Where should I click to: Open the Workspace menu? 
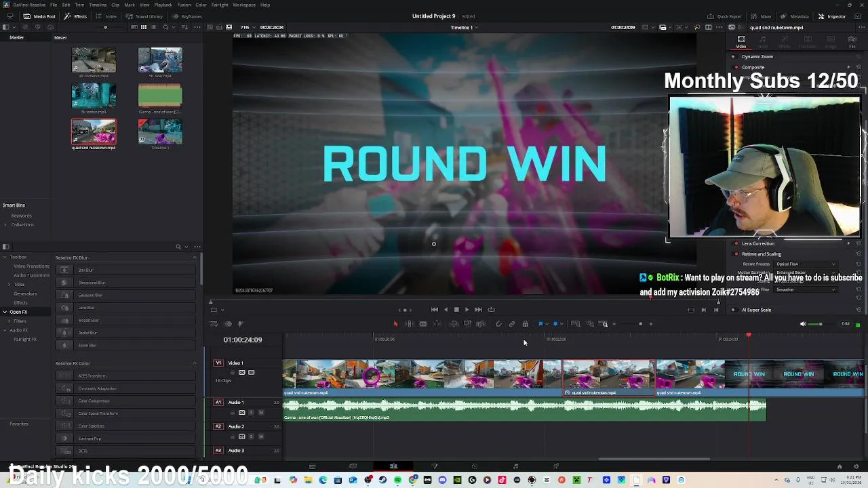tap(244, 5)
